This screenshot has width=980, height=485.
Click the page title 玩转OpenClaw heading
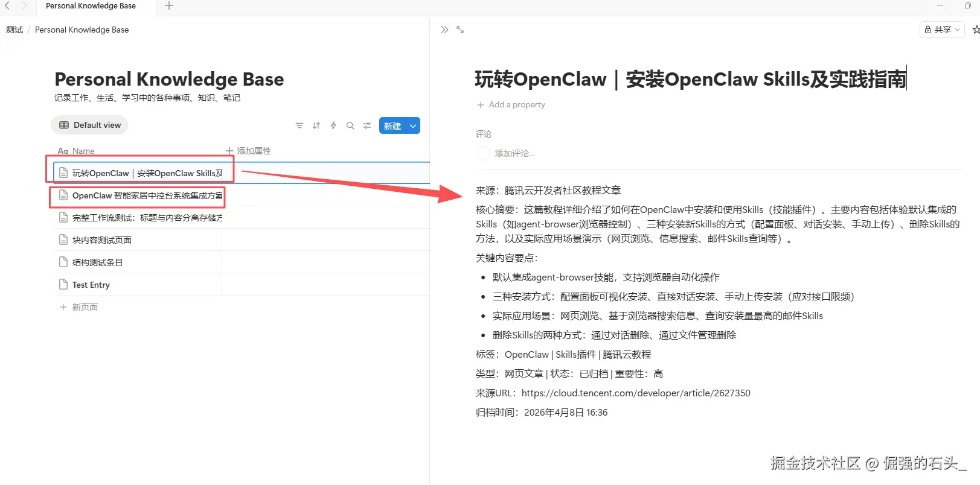[x=691, y=79]
